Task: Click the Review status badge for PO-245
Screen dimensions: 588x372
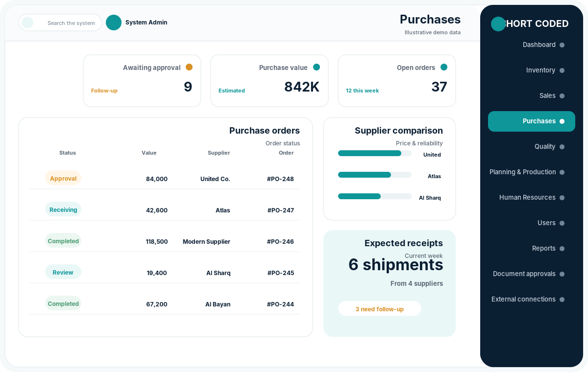Action: point(63,272)
